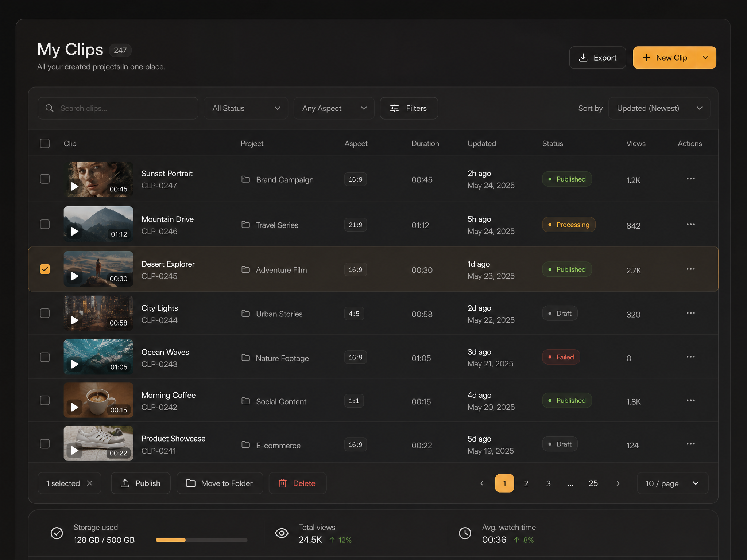Screen dimensions: 747x560
Task: Click the Processing status badge
Action: (569, 225)
